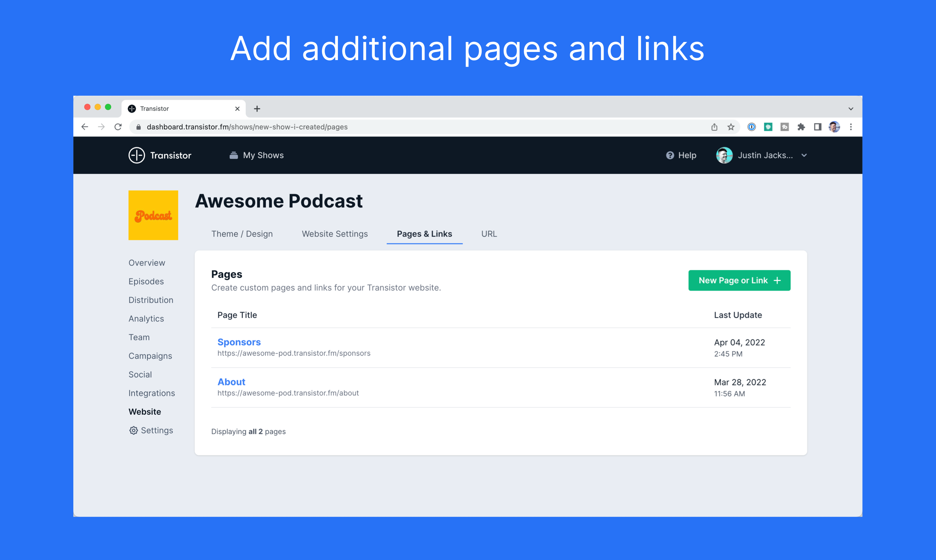Select the Pages & Links tab
Viewport: 936px width, 560px height.
[425, 234]
